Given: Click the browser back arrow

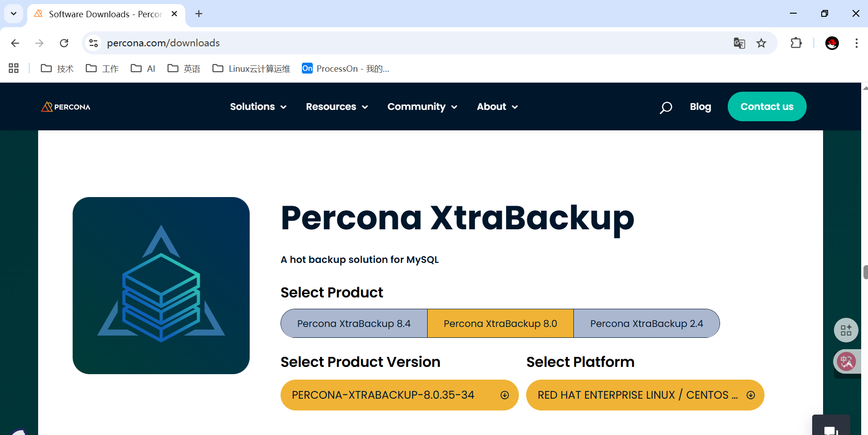Looking at the screenshot, I should tap(15, 43).
